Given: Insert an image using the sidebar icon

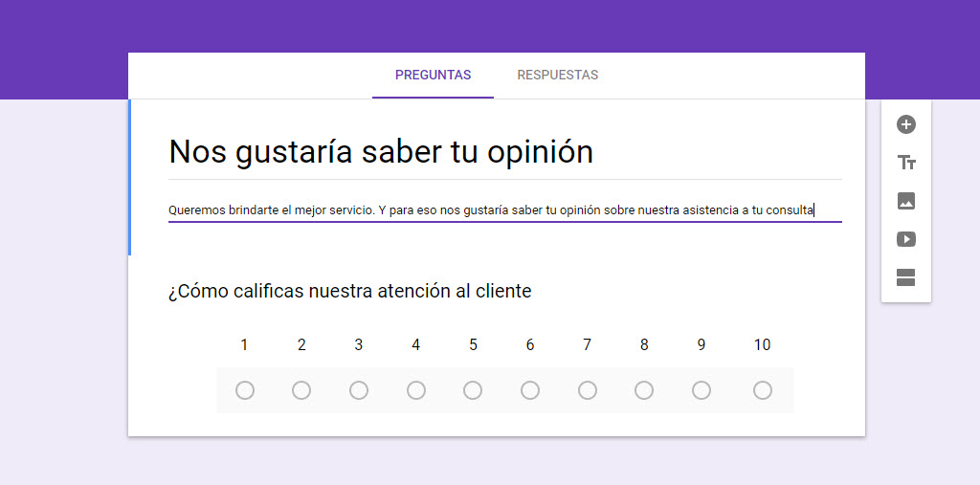Looking at the screenshot, I should click(x=906, y=201).
